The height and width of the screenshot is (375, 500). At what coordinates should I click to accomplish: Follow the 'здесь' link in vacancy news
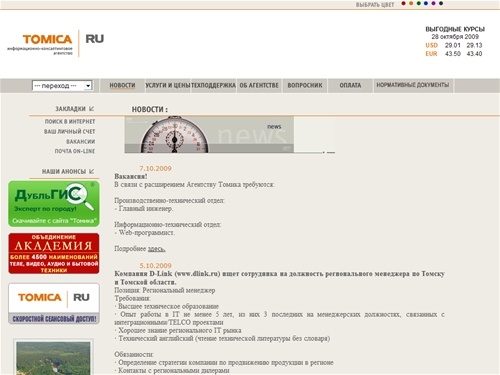(156, 249)
